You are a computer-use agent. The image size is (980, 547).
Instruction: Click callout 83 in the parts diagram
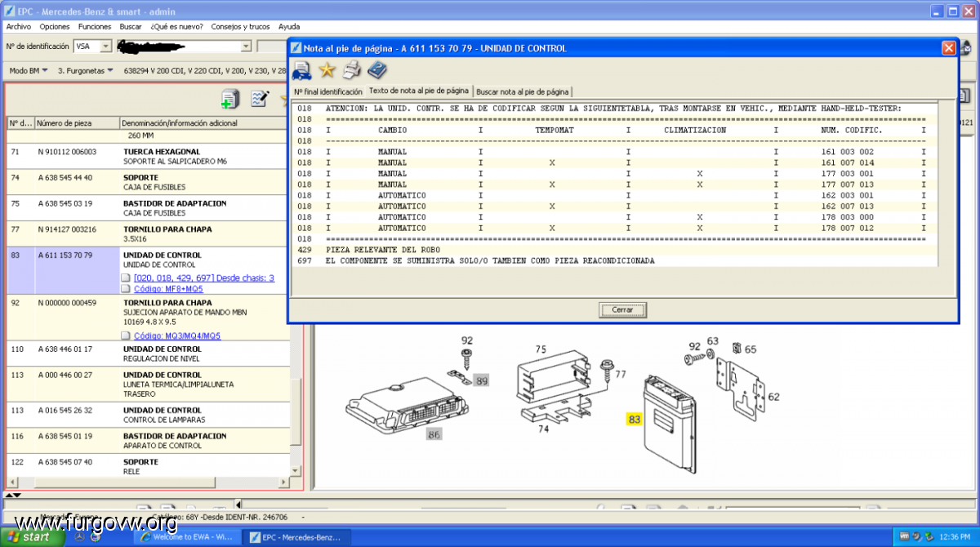pyautogui.click(x=634, y=420)
